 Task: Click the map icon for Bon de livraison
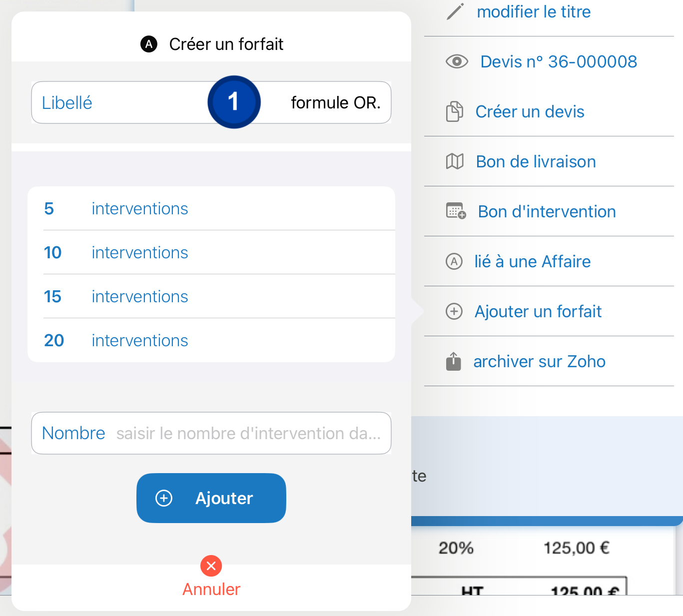click(x=455, y=161)
